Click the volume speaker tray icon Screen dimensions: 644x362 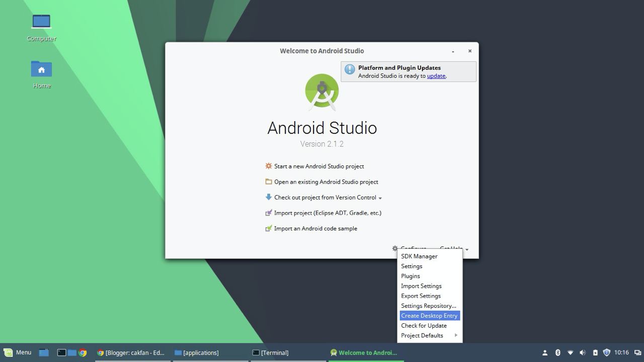coord(583,352)
